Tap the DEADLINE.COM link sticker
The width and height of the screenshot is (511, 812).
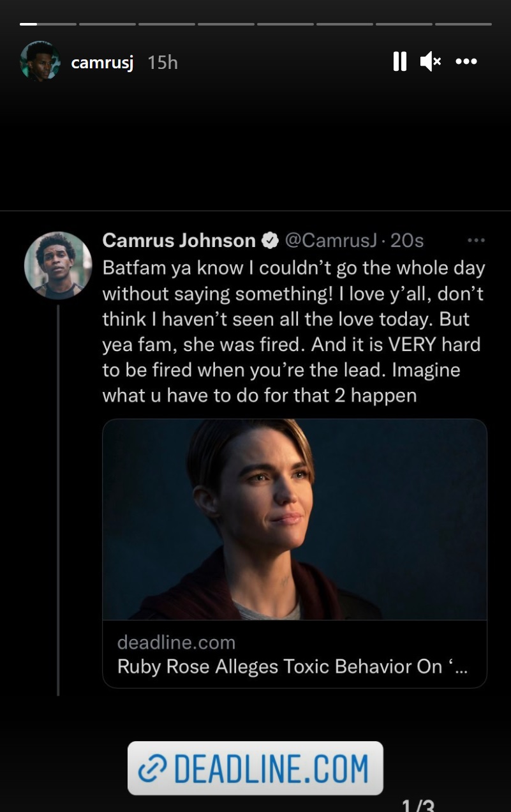tap(255, 768)
